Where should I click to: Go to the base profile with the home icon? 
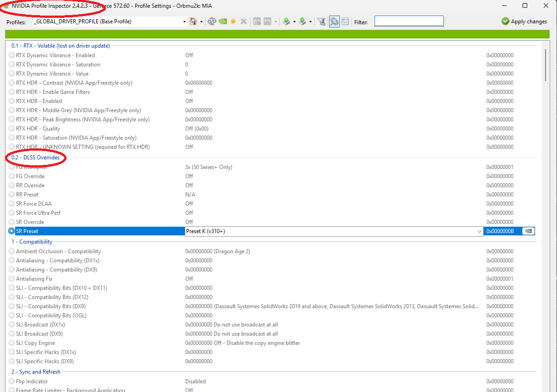pyautogui.click(x=193, y=22)
